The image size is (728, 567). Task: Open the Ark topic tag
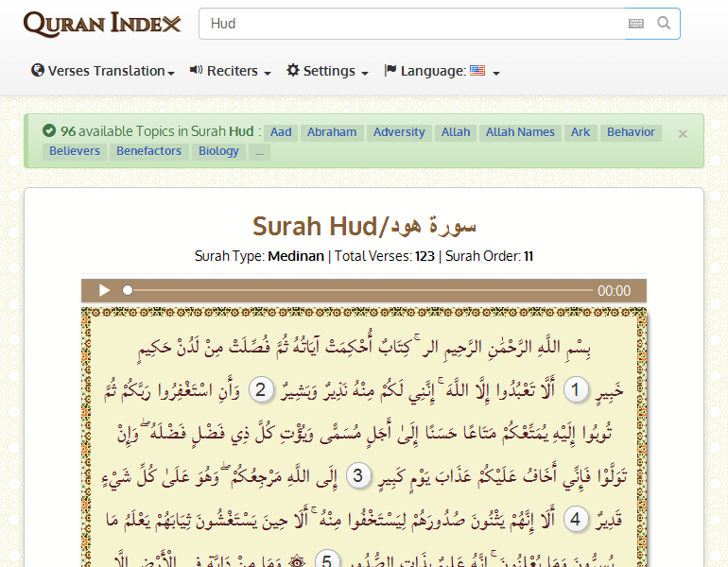(581, 132)
